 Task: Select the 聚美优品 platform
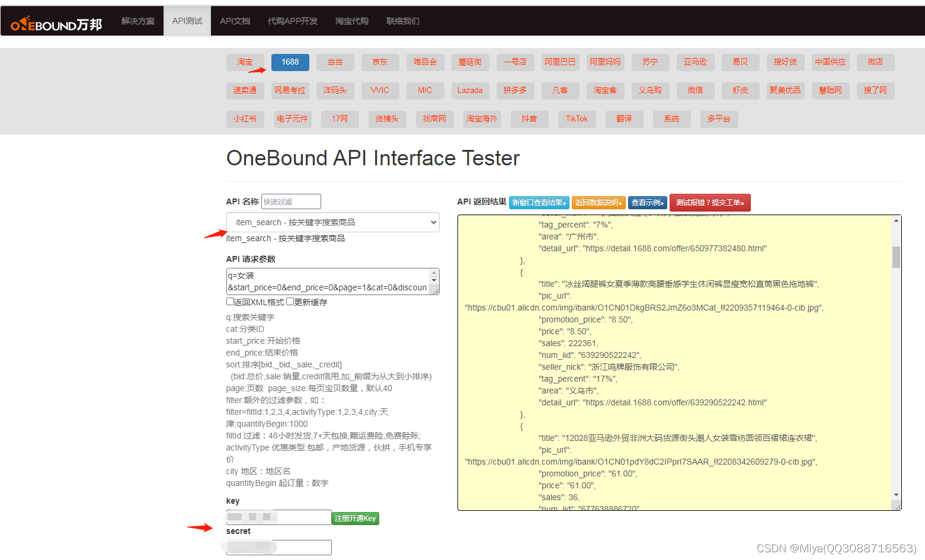tap(786, 91)
